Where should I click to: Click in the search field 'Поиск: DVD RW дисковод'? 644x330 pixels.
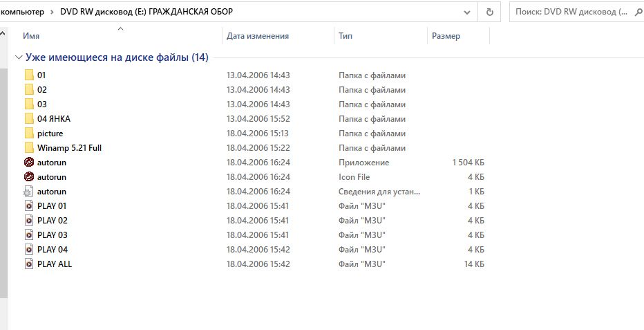pos(571,12)
